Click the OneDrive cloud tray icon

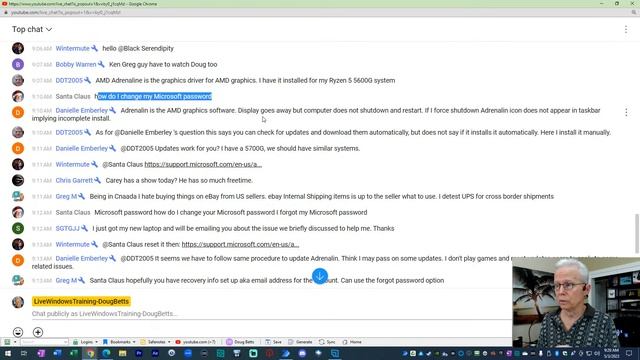pos(525,353)
